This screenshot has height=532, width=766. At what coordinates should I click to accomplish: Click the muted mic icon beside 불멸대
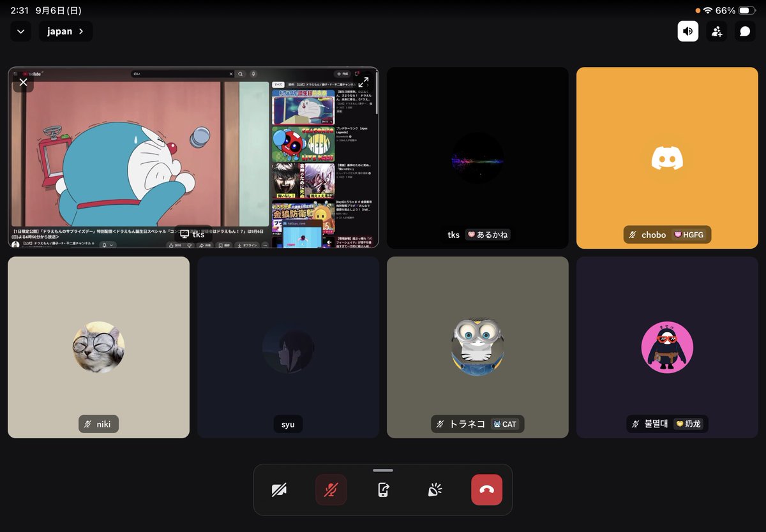pos(635,424)
